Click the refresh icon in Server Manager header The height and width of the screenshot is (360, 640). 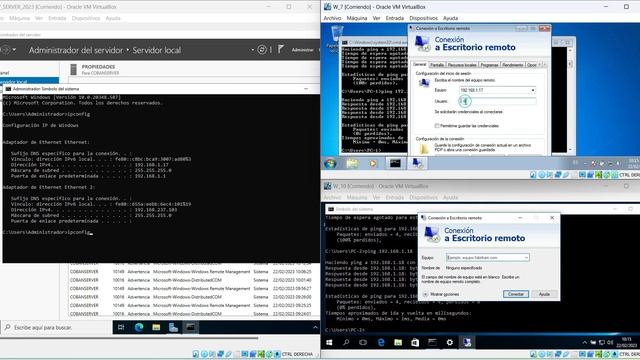coord(262,50)
